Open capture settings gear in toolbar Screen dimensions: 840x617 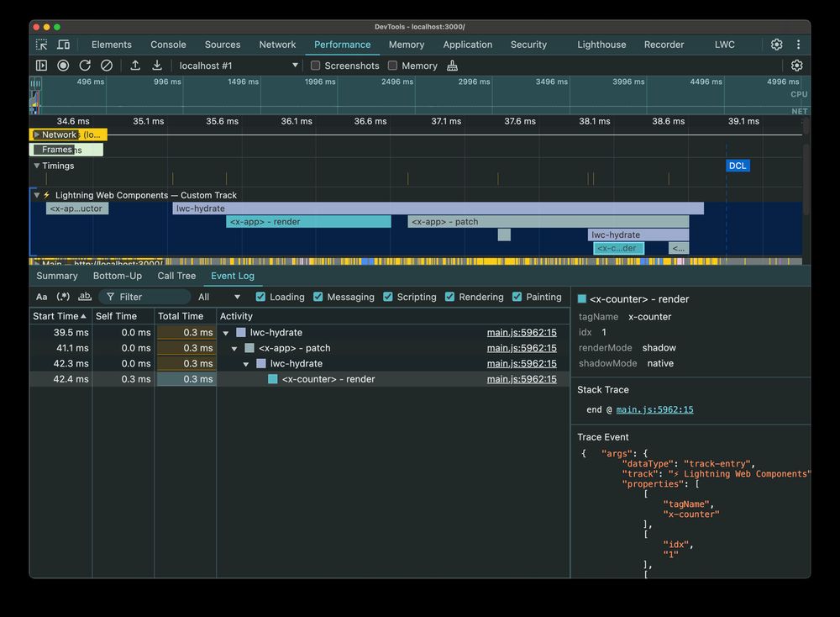pyautogui.click(x=796, y=66)
